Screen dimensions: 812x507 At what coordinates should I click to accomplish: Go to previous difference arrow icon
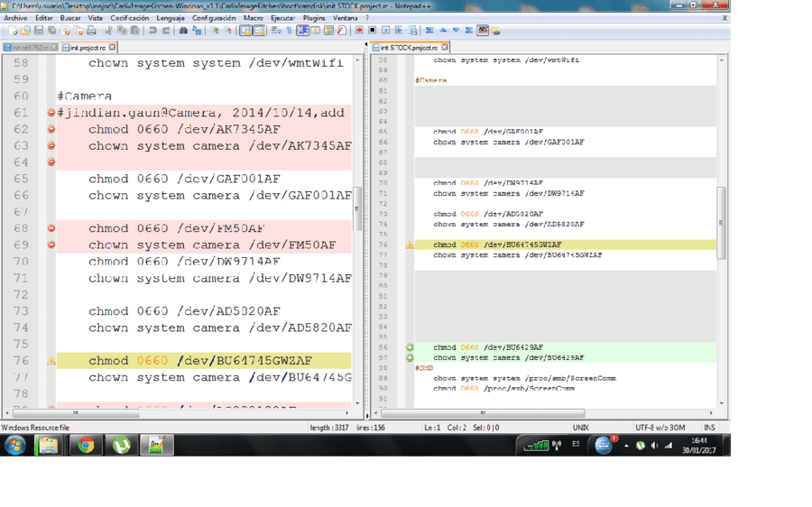[x=443, y=31]
